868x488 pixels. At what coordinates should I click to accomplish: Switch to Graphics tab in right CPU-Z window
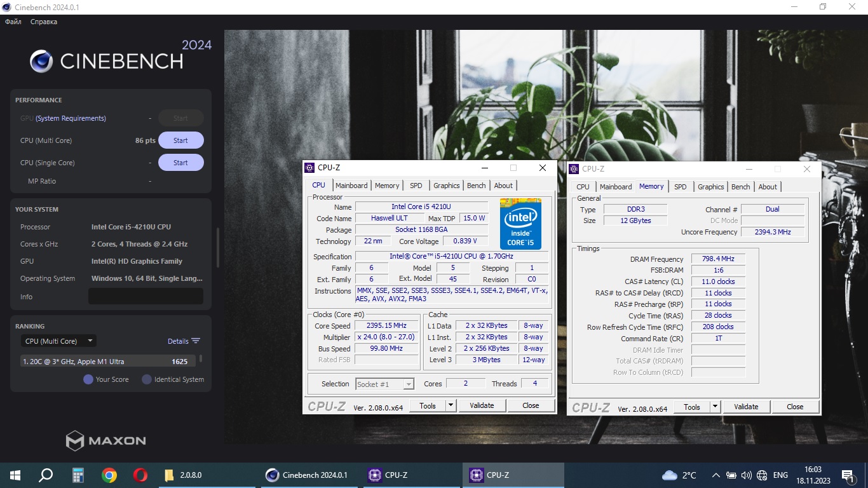pyautogui.click(x=711, y=187)
